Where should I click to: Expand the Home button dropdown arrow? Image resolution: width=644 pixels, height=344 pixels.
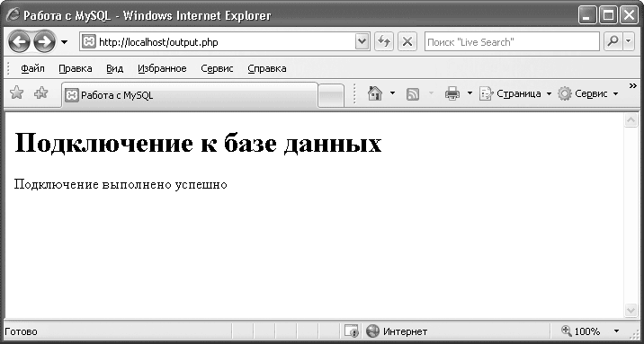tap(392, 93)
